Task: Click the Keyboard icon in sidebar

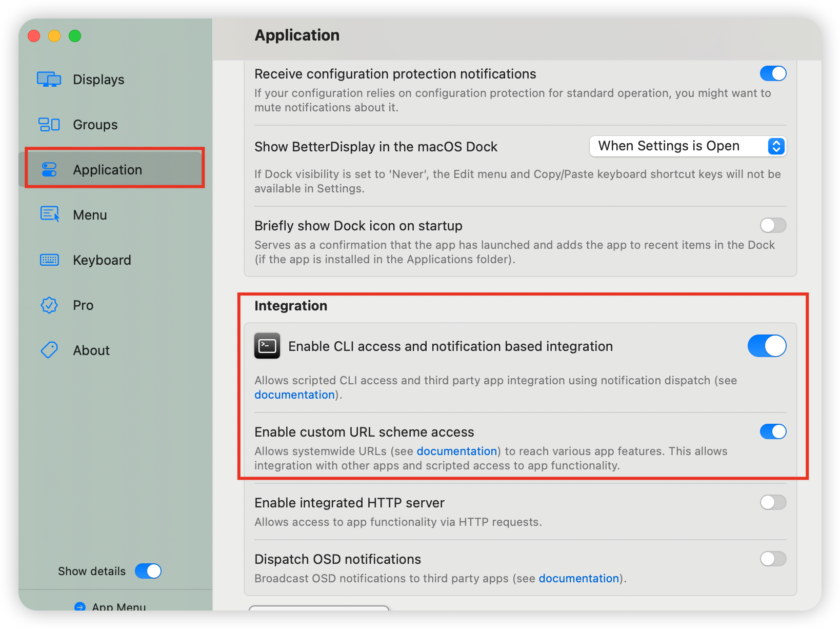Action: (49, 260)
